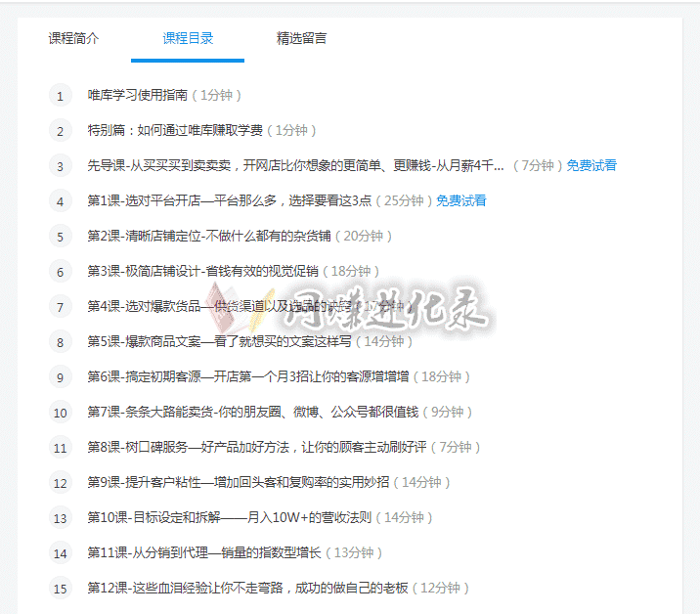Click number badge 15 in the course list
The width and height of the screenshot is (700, 614).
coord(61,589)
